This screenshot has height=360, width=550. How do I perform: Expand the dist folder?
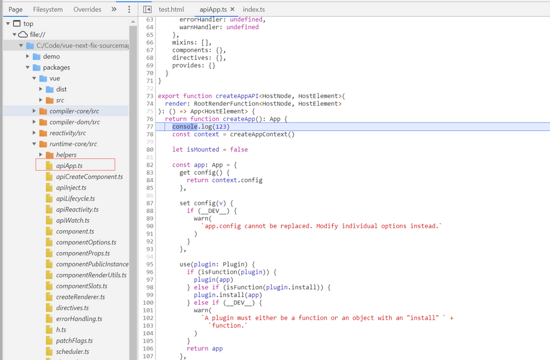click(x=41, y=89)
